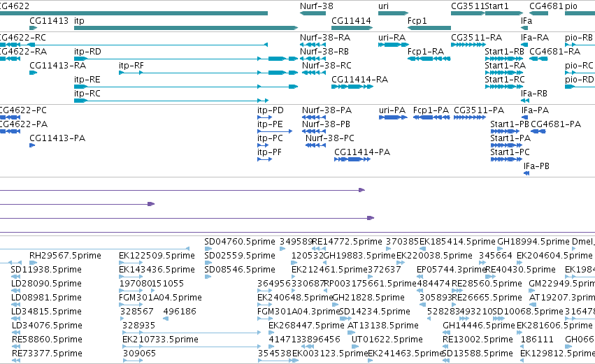Viewport: 595px width, 364px height.
Task: Click protein Nurf-38-PC
Action: coord(330,138)
